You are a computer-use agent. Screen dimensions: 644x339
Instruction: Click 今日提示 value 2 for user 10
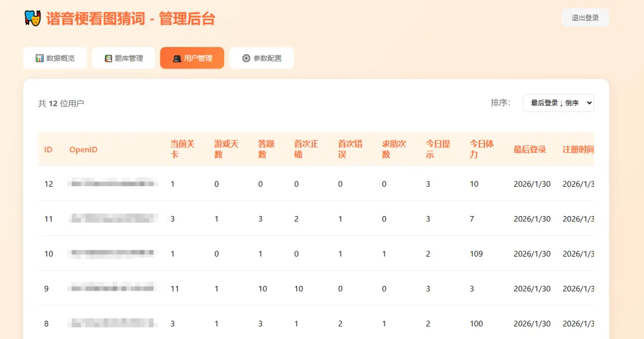[x=428, y=254]
